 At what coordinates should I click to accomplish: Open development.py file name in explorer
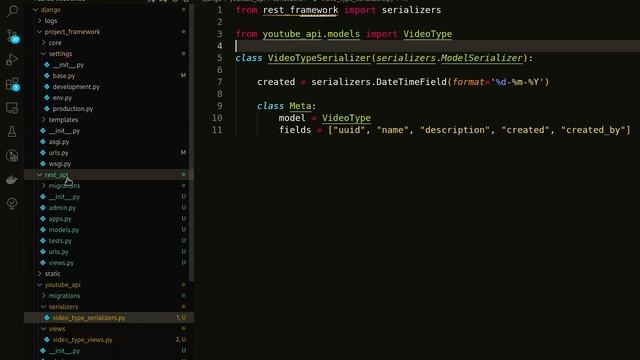pyautogui.click(x=76, y=87)
